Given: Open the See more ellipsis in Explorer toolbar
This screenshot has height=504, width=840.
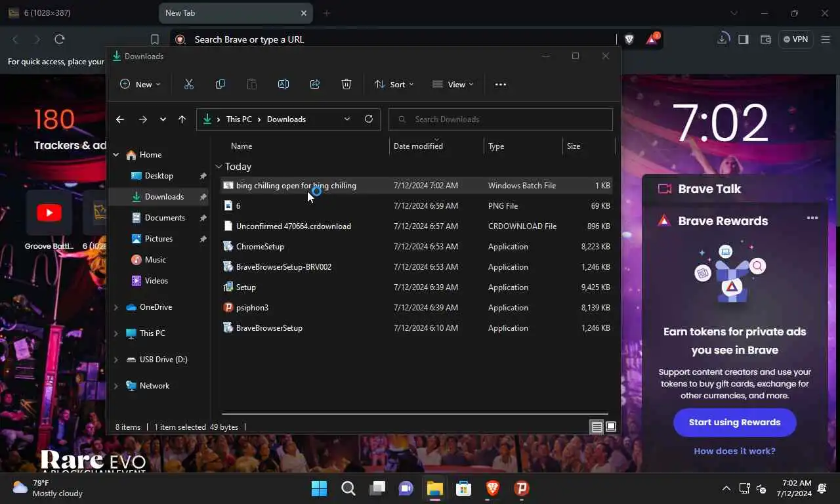Looking at the screenshot, I should [x=501, y=84].
